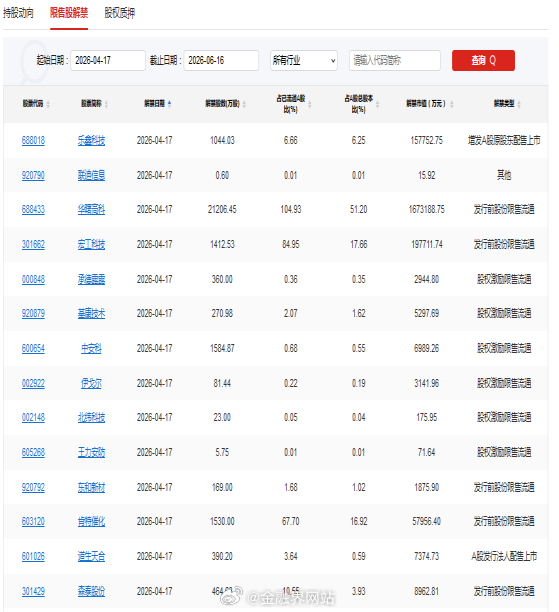559x612 pixels.
Task: Open 乐鑫科技 stock name link
Action: tap(91, 141)
